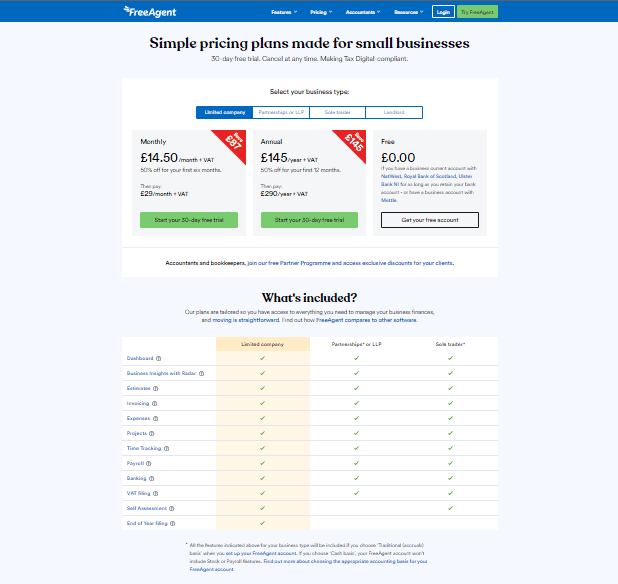Open the Invoicing feature link
618x584 pixels.
tap(138, 403)
